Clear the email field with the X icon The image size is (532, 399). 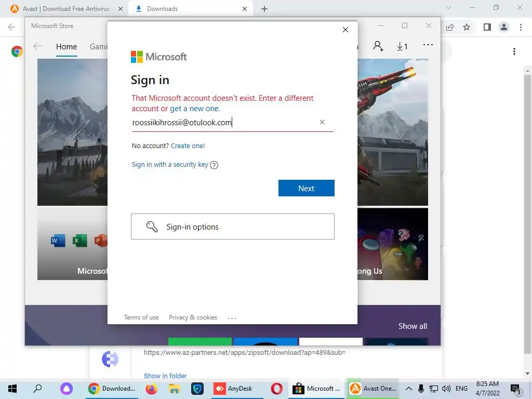(x=322, y=122)
